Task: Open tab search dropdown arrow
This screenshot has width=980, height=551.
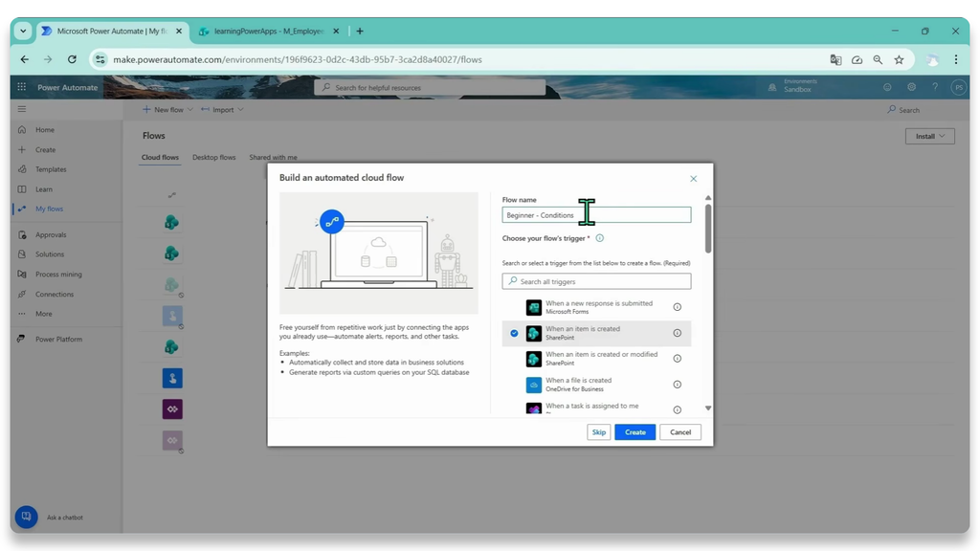Action: [23, 32]
